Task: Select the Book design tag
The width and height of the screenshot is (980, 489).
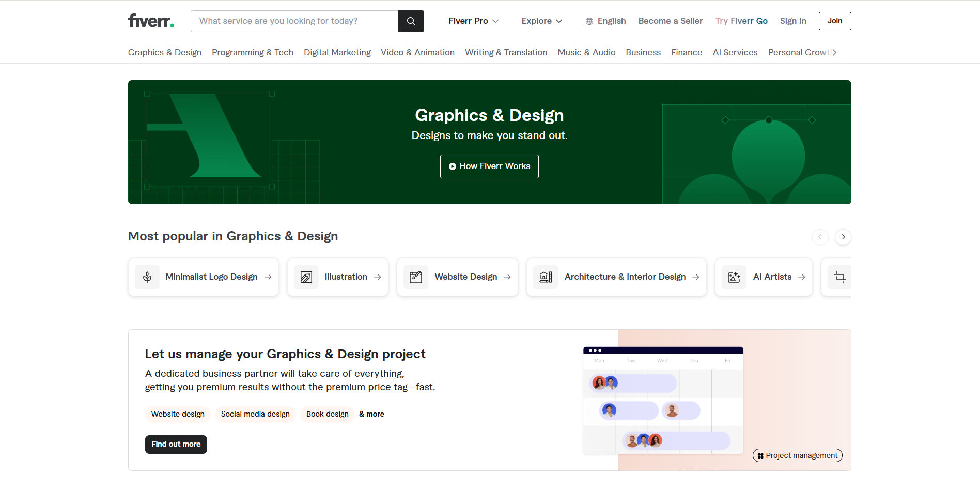Action: [326, 414]
